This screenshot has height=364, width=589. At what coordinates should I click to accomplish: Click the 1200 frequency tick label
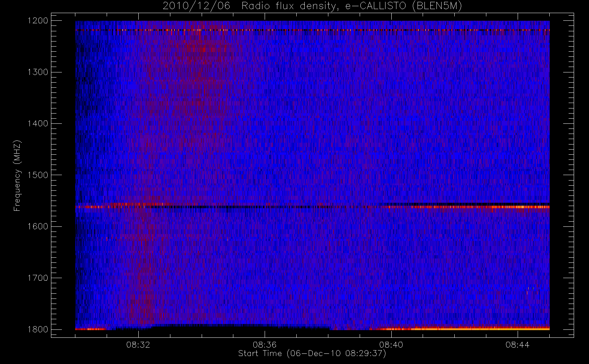pos(38,21)
